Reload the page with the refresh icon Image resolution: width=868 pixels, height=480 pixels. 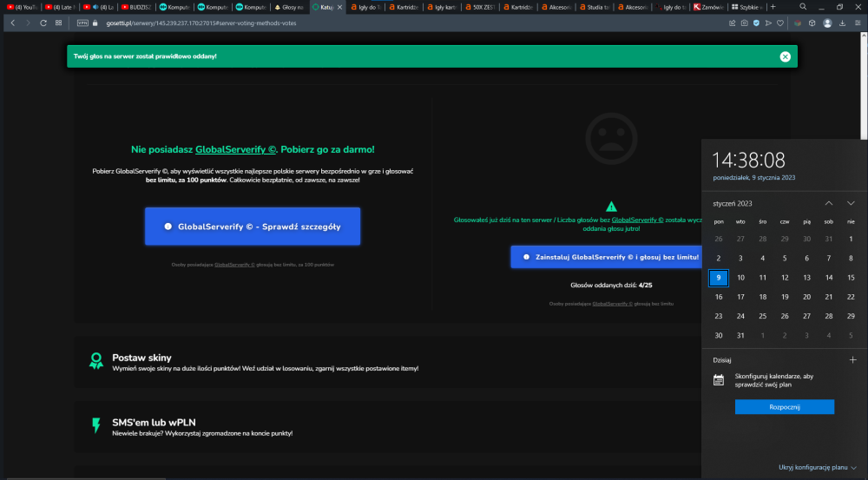tap(43, 23)
